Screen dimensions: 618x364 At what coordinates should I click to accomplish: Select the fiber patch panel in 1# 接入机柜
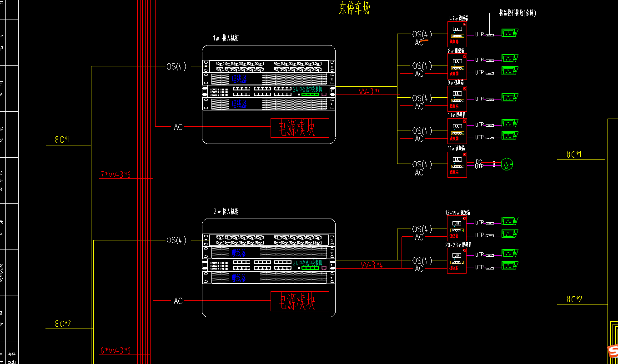(268, 66)
